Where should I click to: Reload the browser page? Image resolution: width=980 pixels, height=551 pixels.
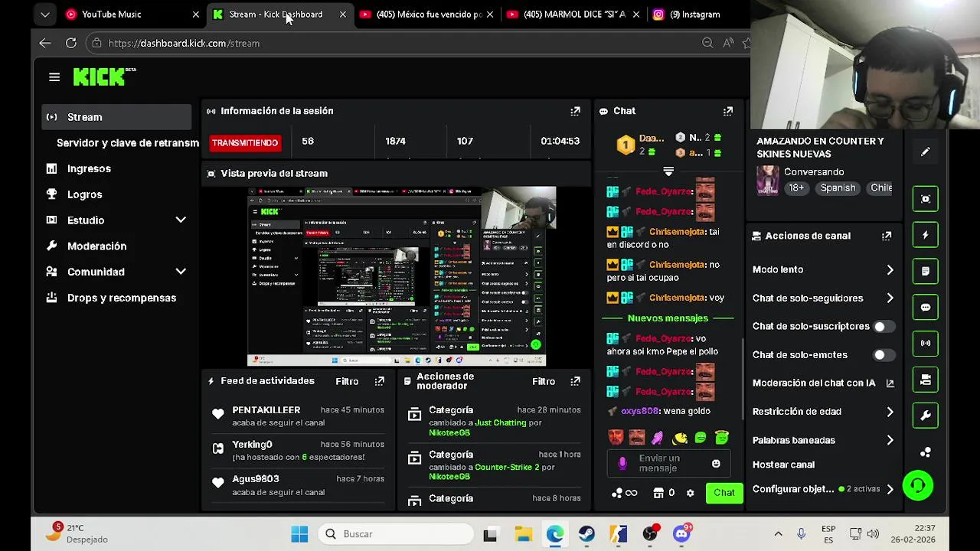point(71,44)
